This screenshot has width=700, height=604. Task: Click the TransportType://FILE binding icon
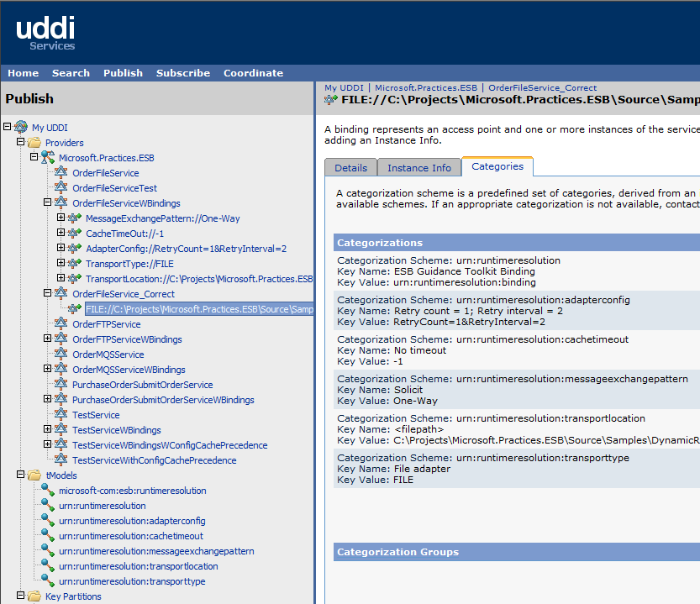point(75,264)
